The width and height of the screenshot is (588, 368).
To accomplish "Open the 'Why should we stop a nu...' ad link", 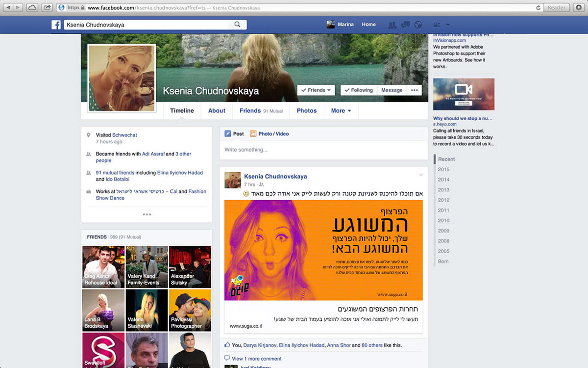I will coord(463,118).
